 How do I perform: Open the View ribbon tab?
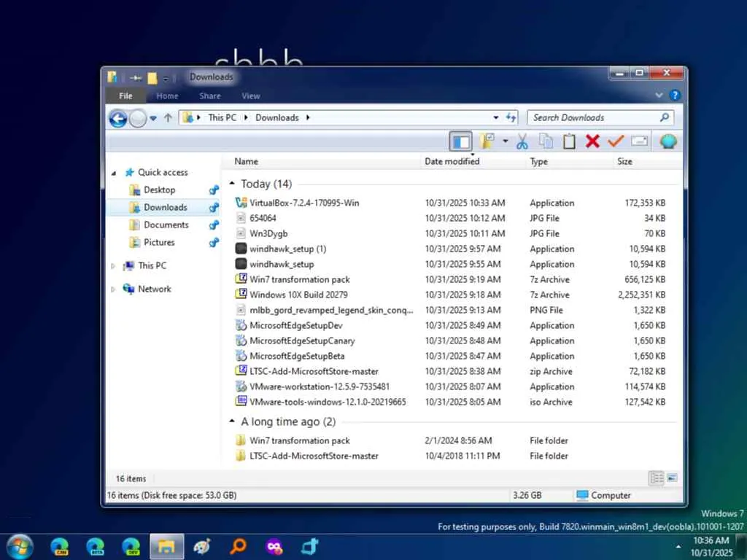(x=251, y=96)
